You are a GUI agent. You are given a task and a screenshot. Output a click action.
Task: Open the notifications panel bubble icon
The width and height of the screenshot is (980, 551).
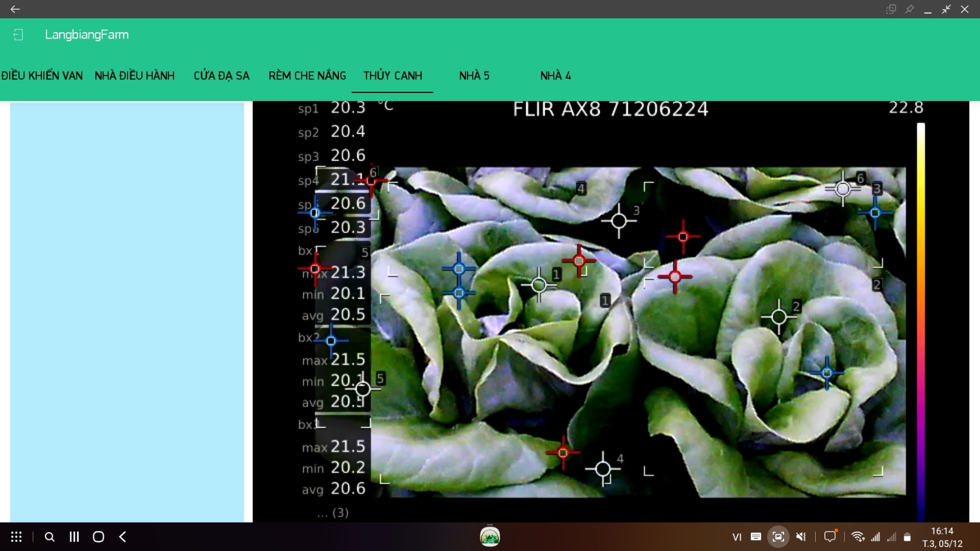(x=830, y=537)
